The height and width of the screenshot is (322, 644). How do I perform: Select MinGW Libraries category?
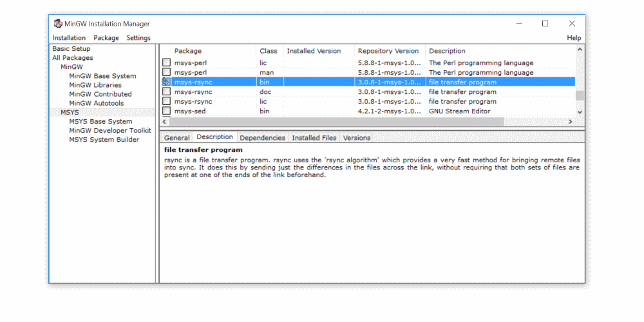(x=95, y=85)
